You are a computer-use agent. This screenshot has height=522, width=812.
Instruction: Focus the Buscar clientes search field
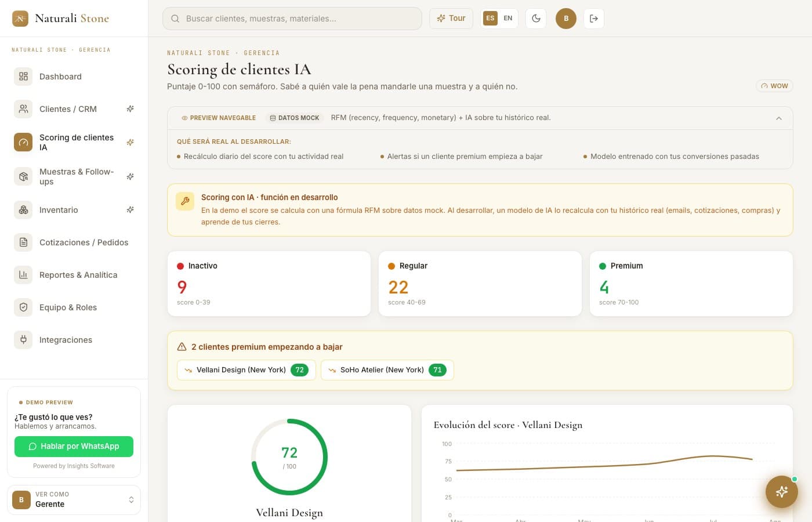[292, 19]
